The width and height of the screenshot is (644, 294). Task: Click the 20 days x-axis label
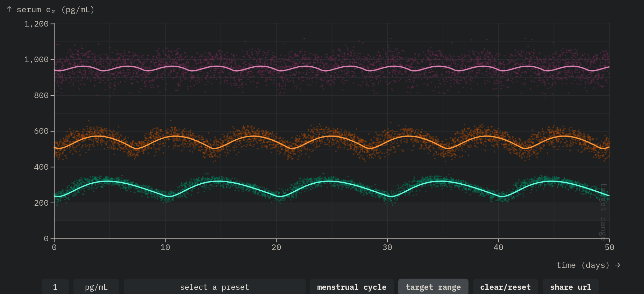(x=276, y=248)
